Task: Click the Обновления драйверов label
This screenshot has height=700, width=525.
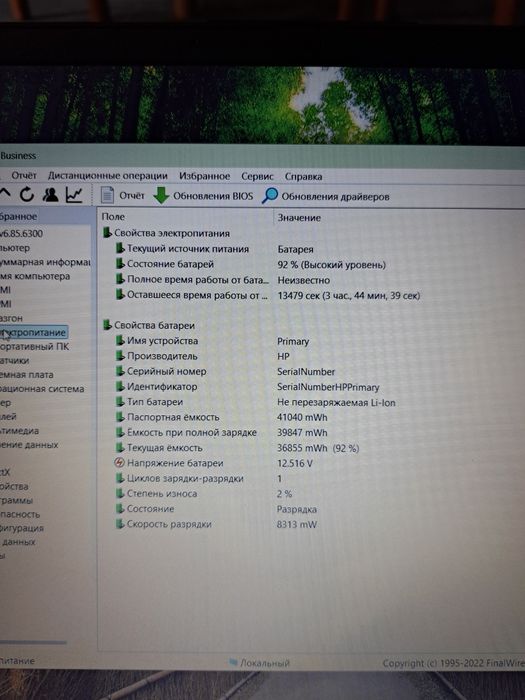Action: pyautogui.click(x=335, y=196)
